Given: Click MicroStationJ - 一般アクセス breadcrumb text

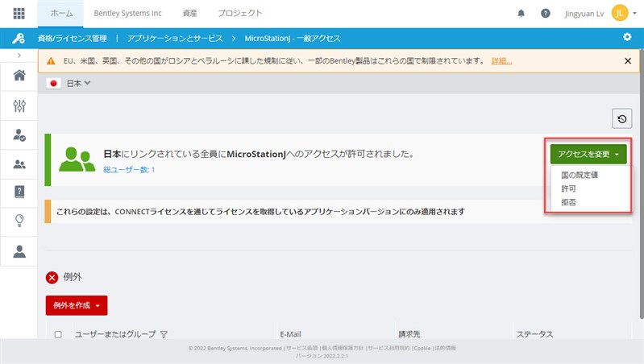Looking at the screenshot, I should click(x=293, y=39).
